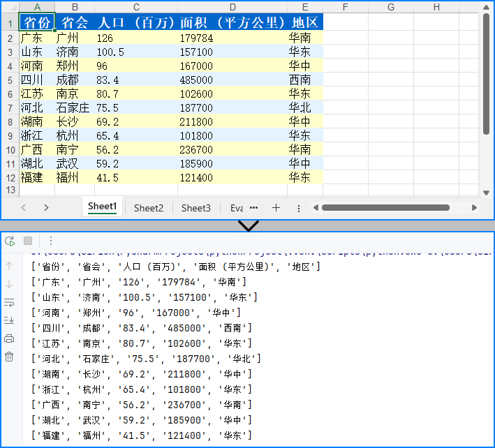Click the spreadsheet horizontal scrollbar thumb
The width and height of the screenshot is (495, 448).
[x=385, y=207]
